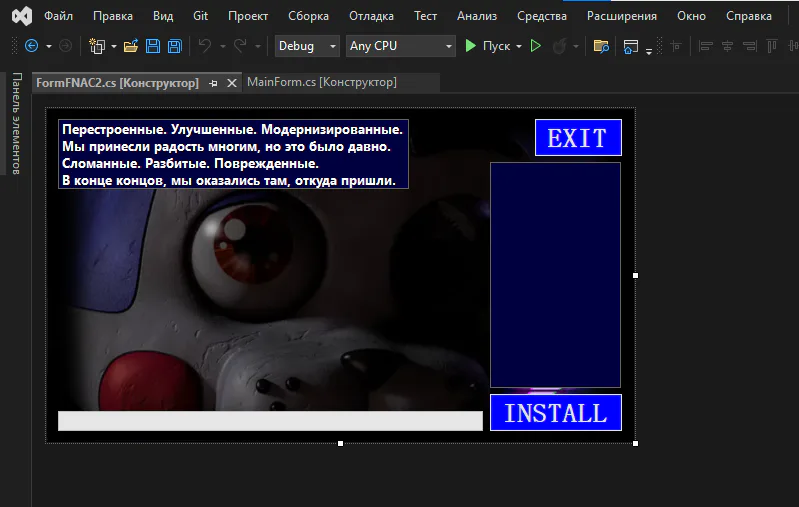Open the Средства menu
This screenshot has width=799, height=507.
click(x=542, y=16)
